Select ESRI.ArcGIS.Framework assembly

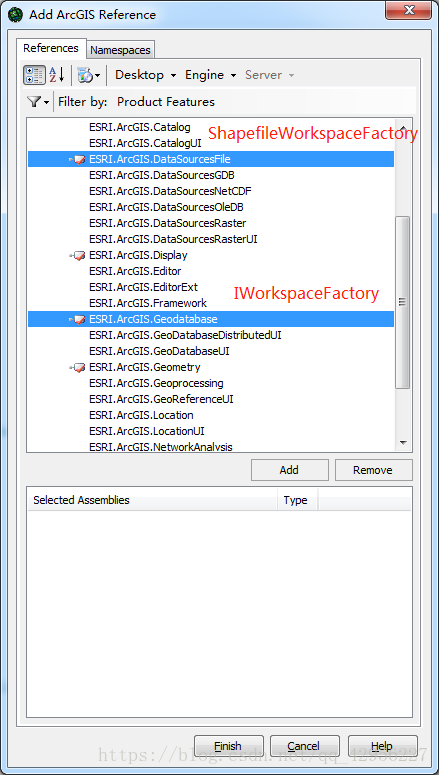point(148,303)
